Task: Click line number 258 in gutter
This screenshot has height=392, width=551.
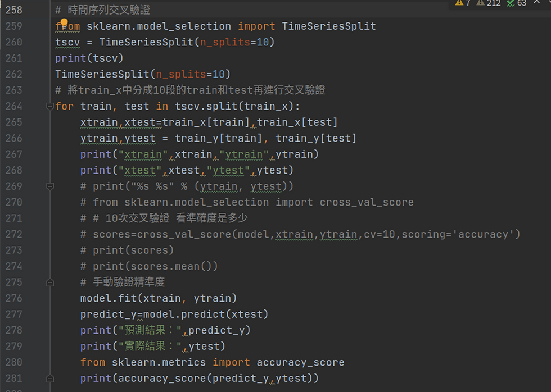Action: 13,10
